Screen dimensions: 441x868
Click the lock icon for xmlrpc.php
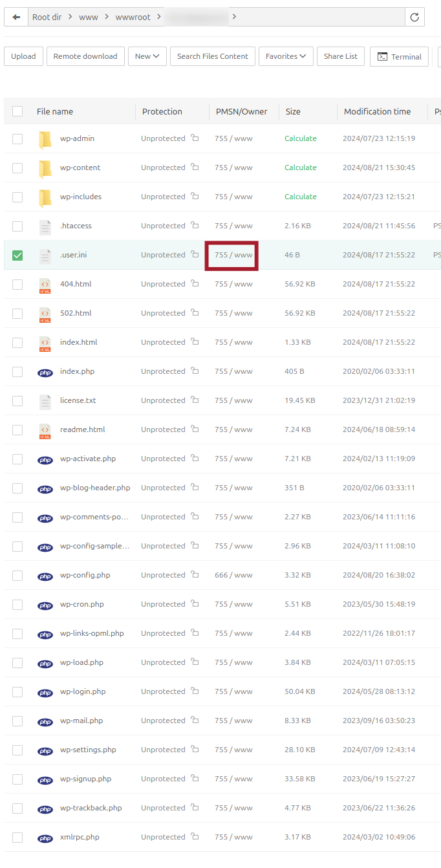(x=195, y=837)
